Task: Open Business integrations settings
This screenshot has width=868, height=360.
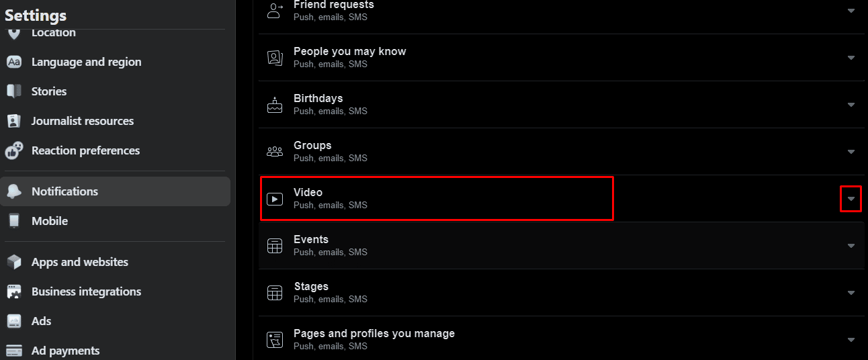Action: click(x=116, y=291)
